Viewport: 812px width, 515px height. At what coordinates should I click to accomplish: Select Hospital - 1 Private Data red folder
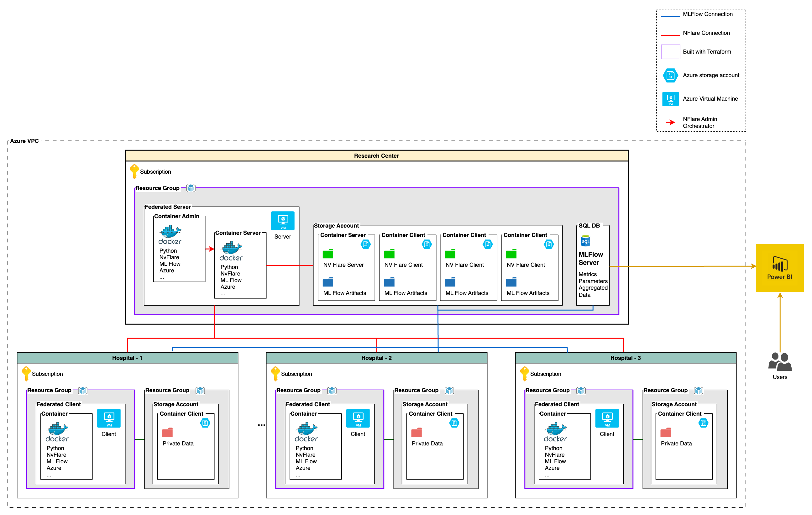(x=167, y=432)
